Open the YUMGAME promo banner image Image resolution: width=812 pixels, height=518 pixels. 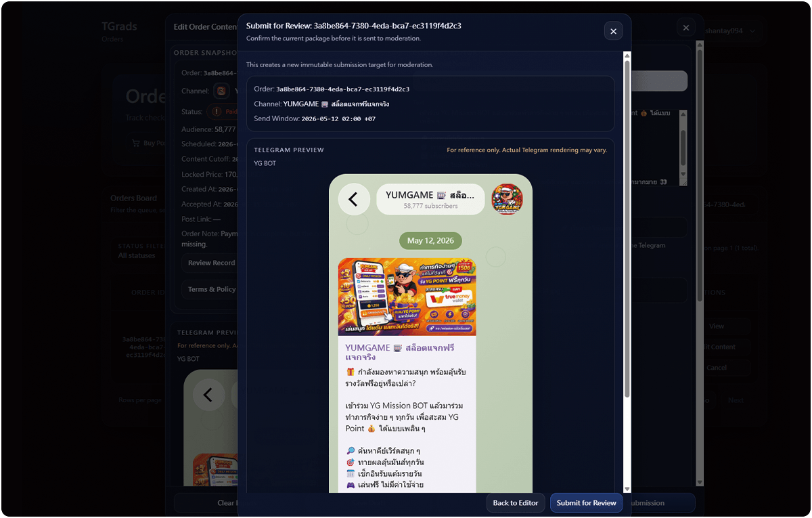click(407, 297)
